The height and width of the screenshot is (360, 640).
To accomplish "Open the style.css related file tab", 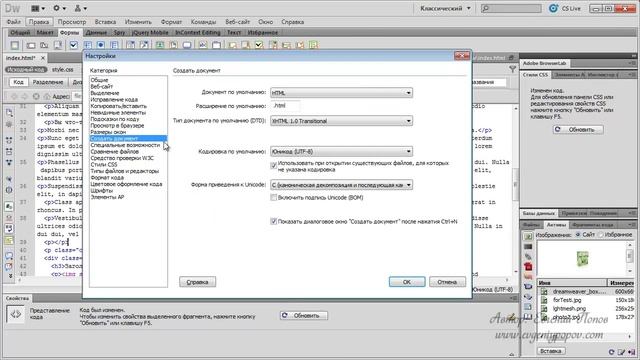I will pos(62,70).
